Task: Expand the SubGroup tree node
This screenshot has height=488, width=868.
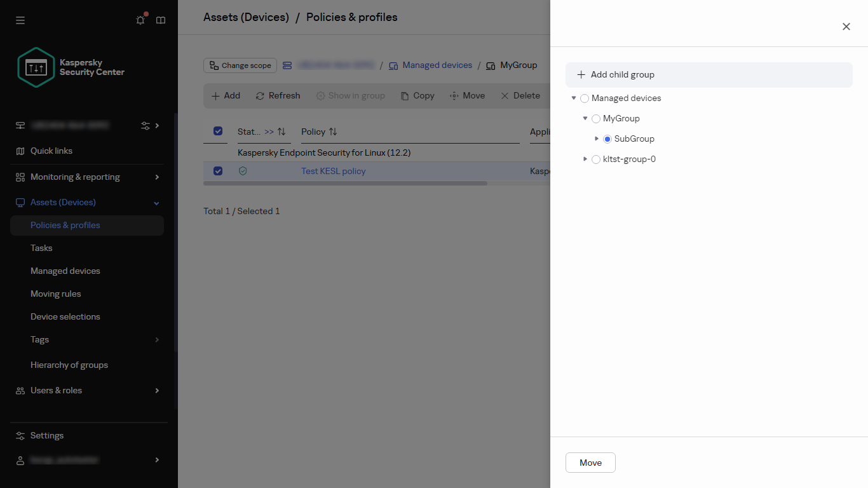Action: tap(596, 139)
